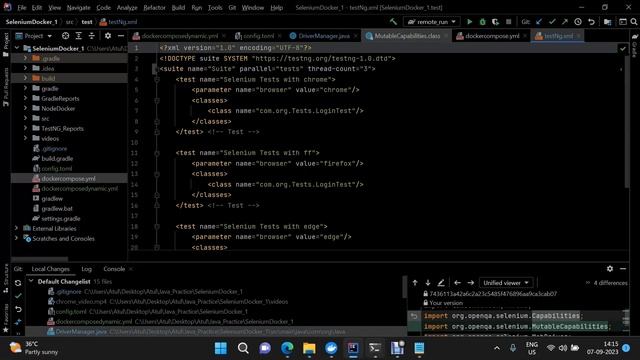Screen dimensions: 640x360
Task: Click test breadcrumb in navigation bar
Action: pyautogui.click(x=87, y=22)
